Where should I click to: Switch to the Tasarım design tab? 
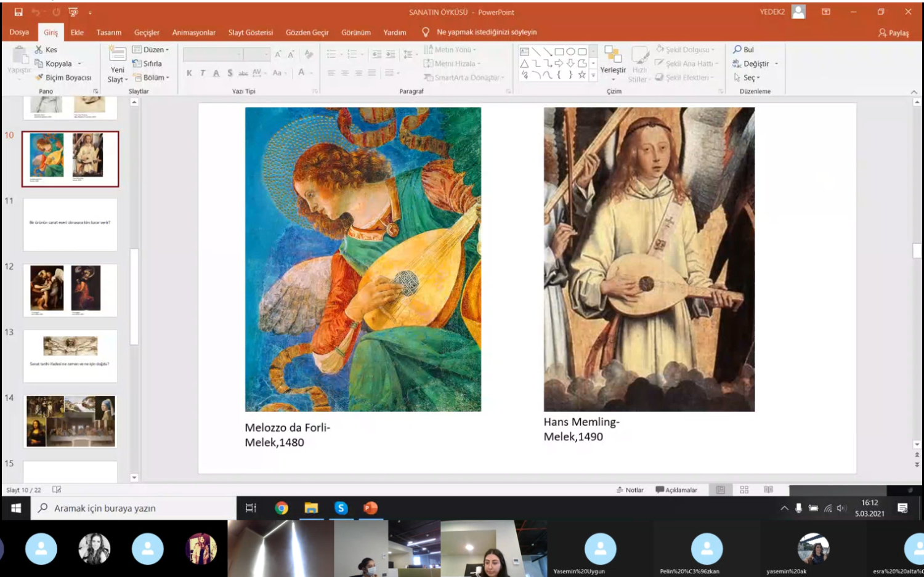tap(109, 32)
